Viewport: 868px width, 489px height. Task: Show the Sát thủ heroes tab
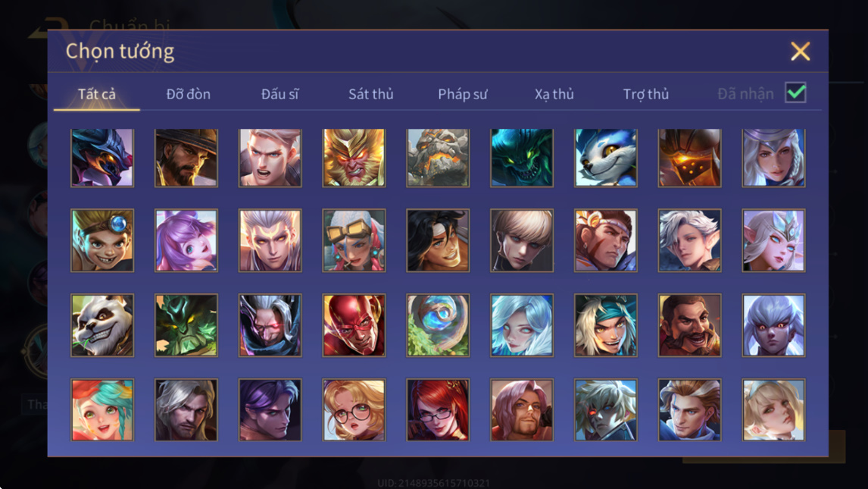(371, 94)
